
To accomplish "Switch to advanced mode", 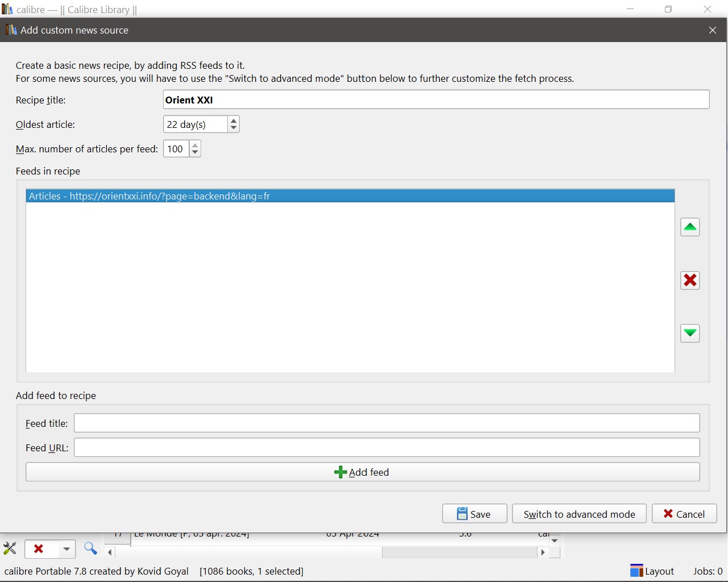I will [x=579, y=514].
